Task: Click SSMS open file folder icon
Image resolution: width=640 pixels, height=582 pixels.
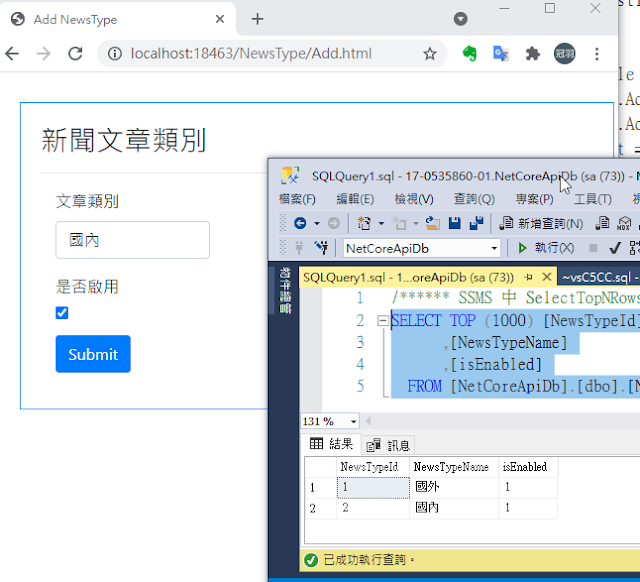Action: [432, 223]
